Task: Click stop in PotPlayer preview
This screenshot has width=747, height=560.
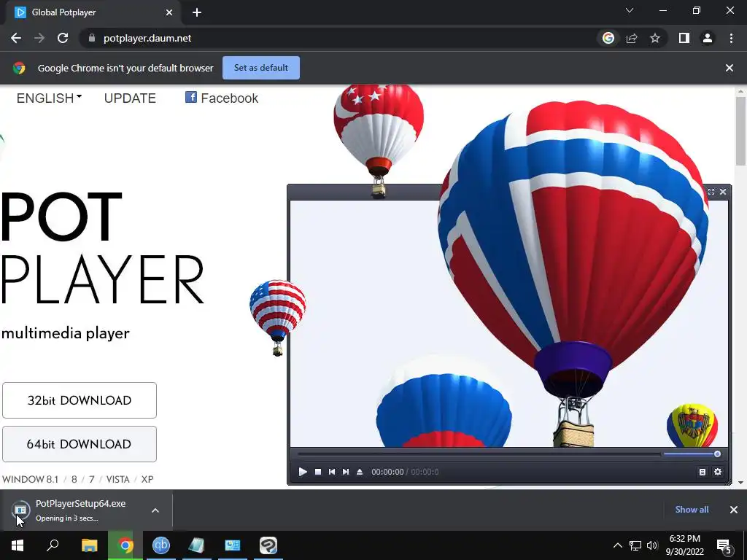Action: [318, 472]
